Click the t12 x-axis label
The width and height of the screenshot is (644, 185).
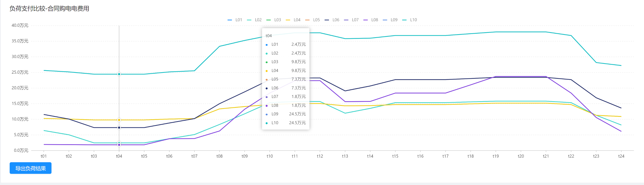[320, 156]
